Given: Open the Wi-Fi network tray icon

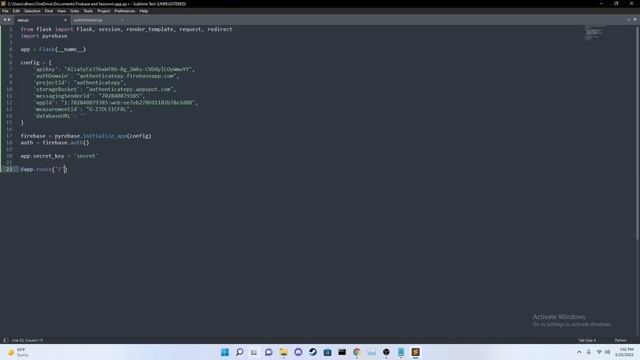Looking at the screenshot, I should pyautogui.click(x=599, y=352).
